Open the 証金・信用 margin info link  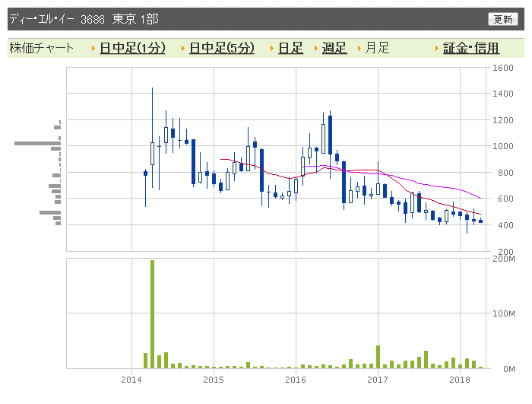[x=471, y=48]
